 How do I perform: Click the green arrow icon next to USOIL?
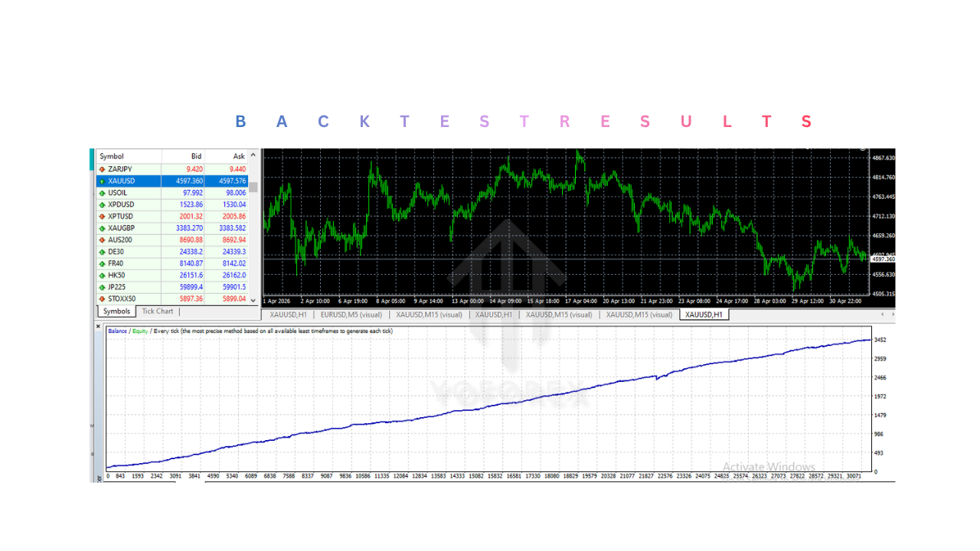pyautogui.click(x=102, y=193)
